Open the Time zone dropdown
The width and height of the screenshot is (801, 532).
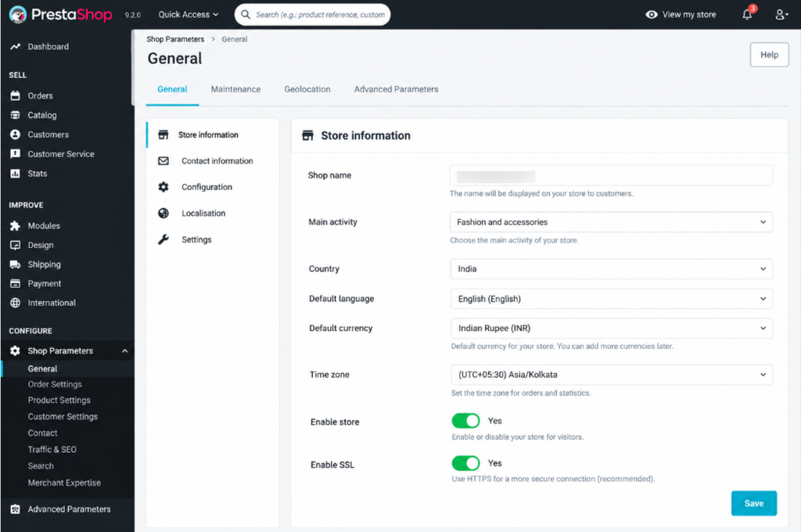612,375
